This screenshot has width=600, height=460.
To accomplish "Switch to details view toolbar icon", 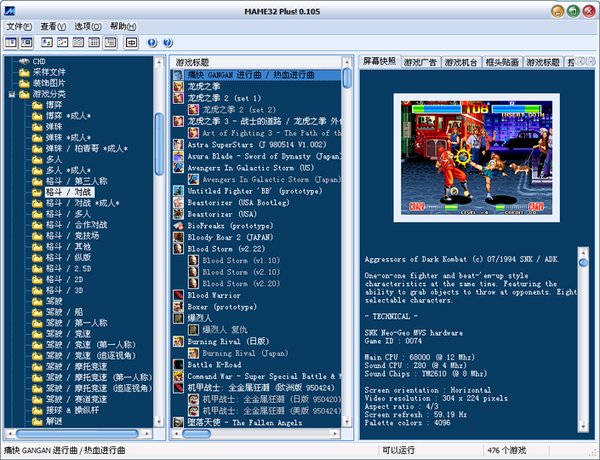I will coord(94,42).
